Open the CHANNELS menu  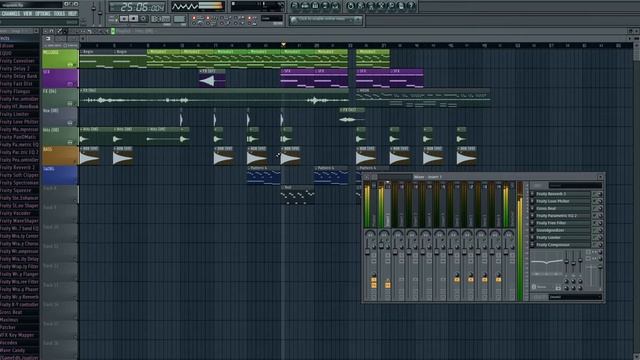click(x=11, y=13)
